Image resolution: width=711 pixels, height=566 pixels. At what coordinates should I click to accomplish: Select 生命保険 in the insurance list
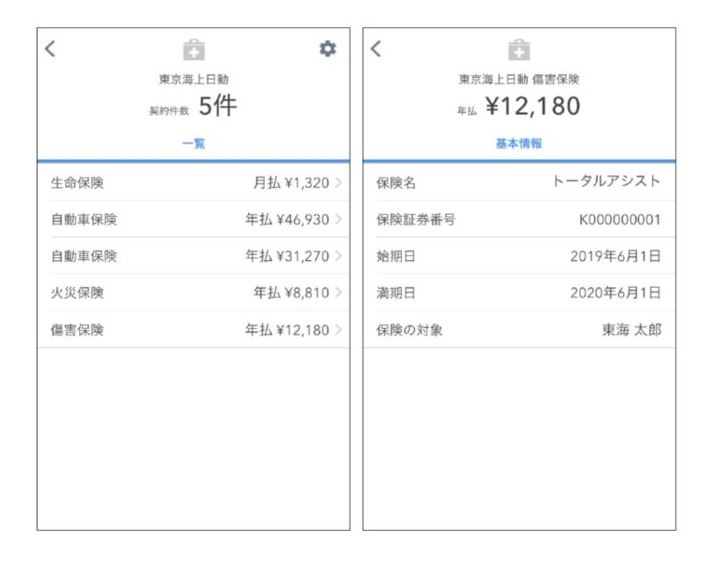pos(77,183)
